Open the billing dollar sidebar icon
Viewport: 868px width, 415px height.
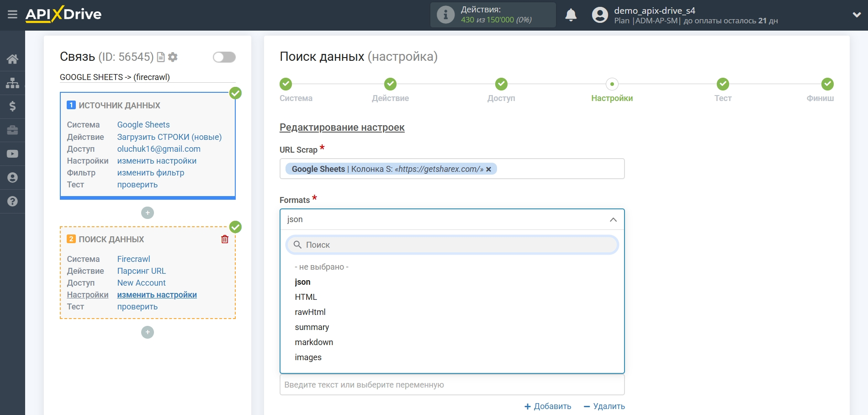pos(12,106)
